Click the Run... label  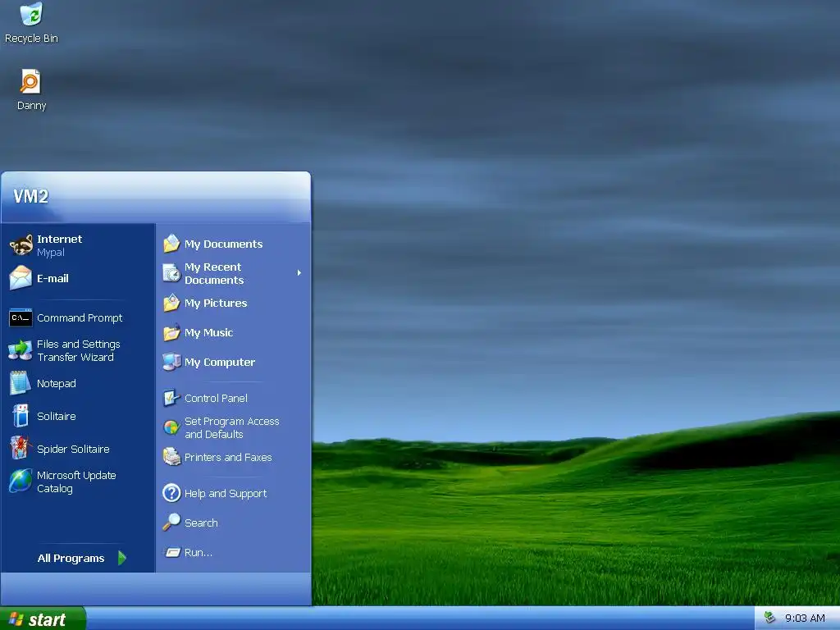[x=199, y=553]
